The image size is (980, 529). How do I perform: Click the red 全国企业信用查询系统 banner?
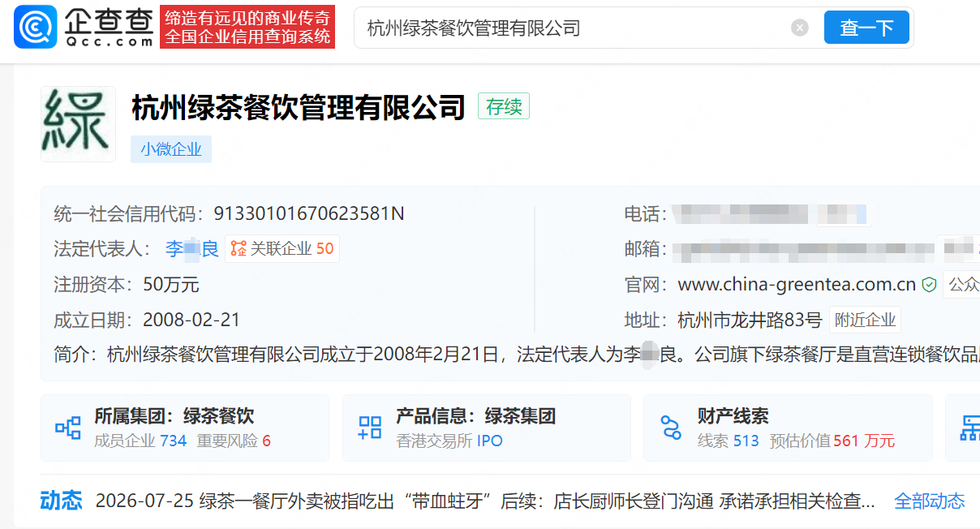[x=247, y=27]
